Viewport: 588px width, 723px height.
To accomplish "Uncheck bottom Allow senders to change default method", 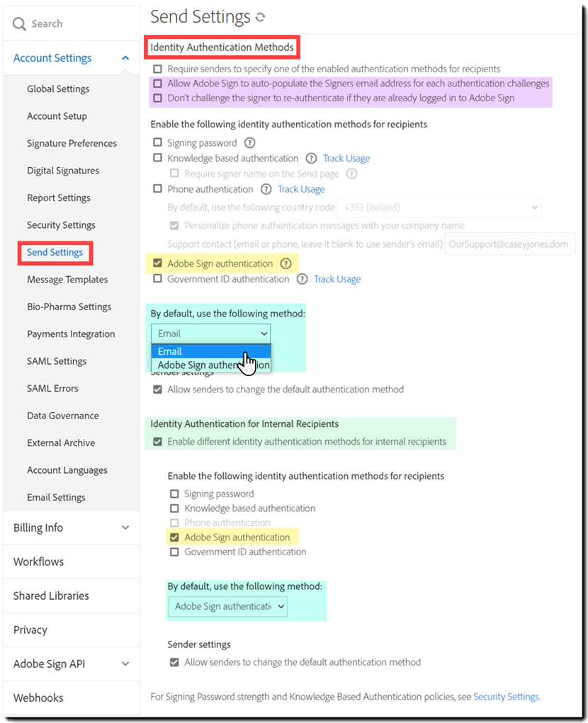I will (x=174, y=662).
